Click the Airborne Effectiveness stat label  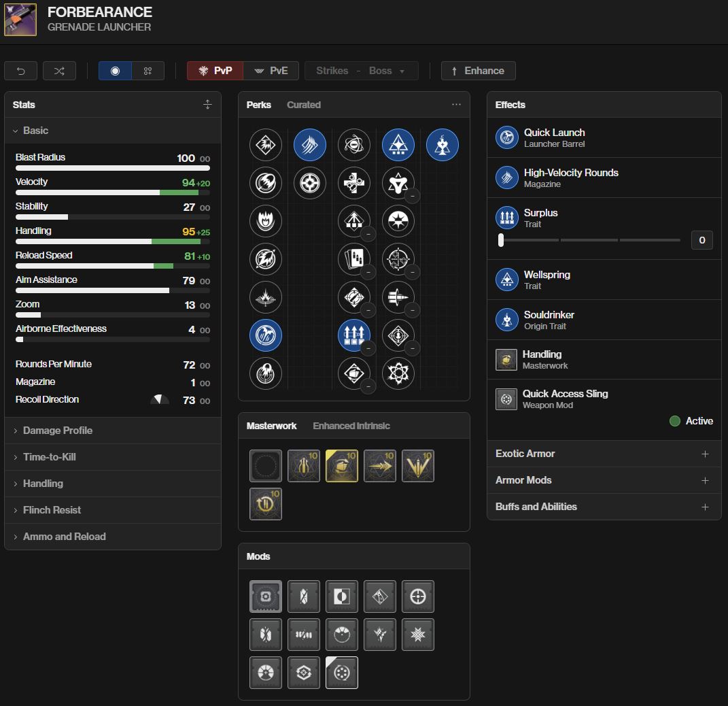click(x=60, y=329)
